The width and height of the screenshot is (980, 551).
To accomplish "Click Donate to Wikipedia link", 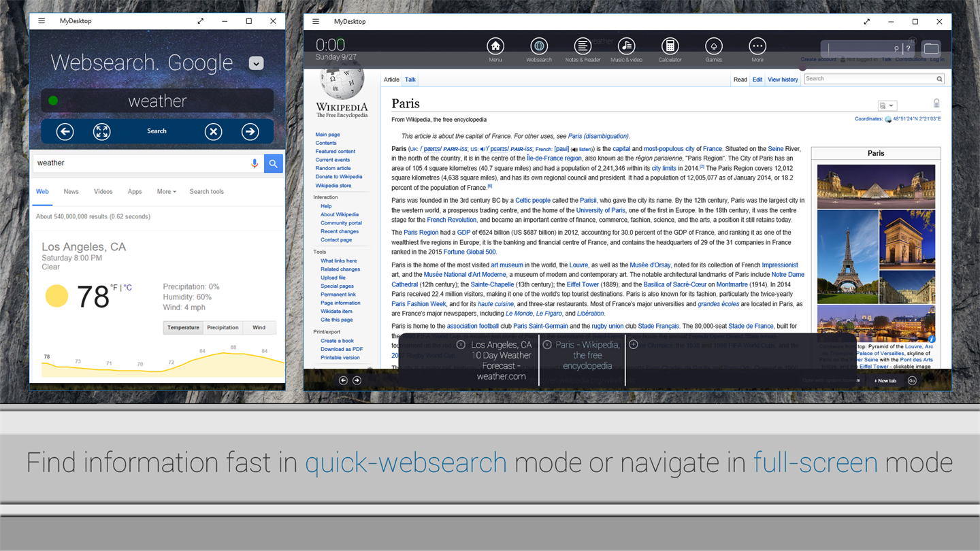I will (x=338, y=177).
